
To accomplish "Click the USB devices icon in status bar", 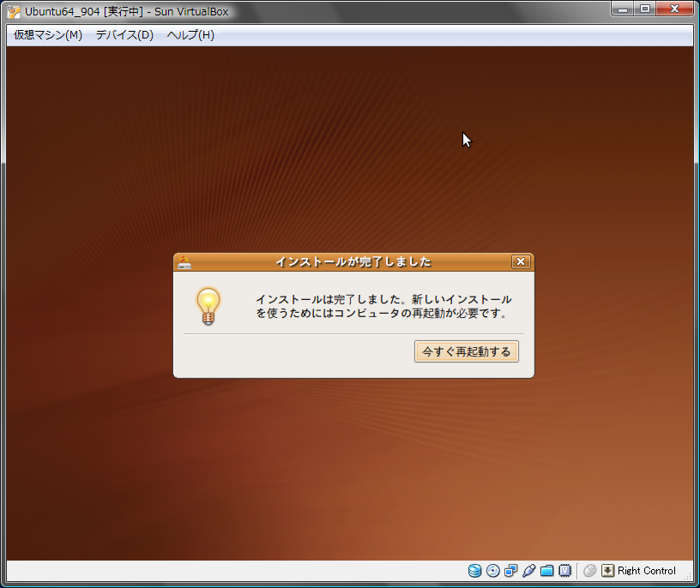I will click(x=529, y=571).
